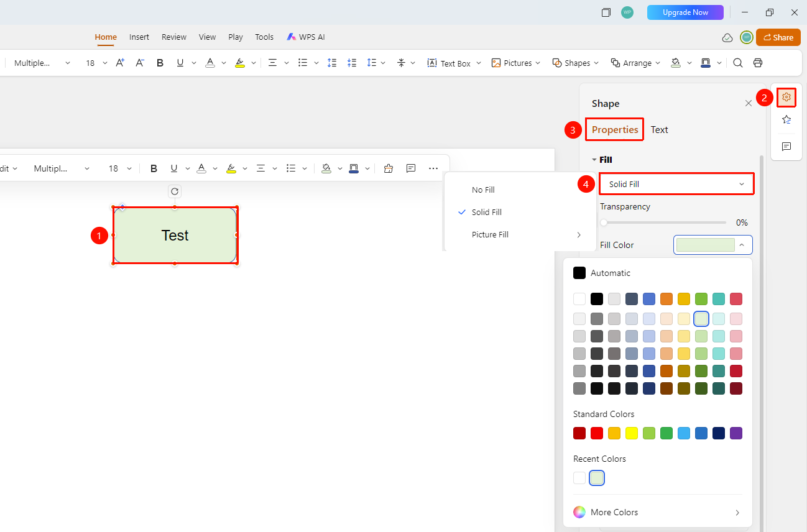Switch to the Insert tab
The image size is (807, 532).
coord(139,37)
